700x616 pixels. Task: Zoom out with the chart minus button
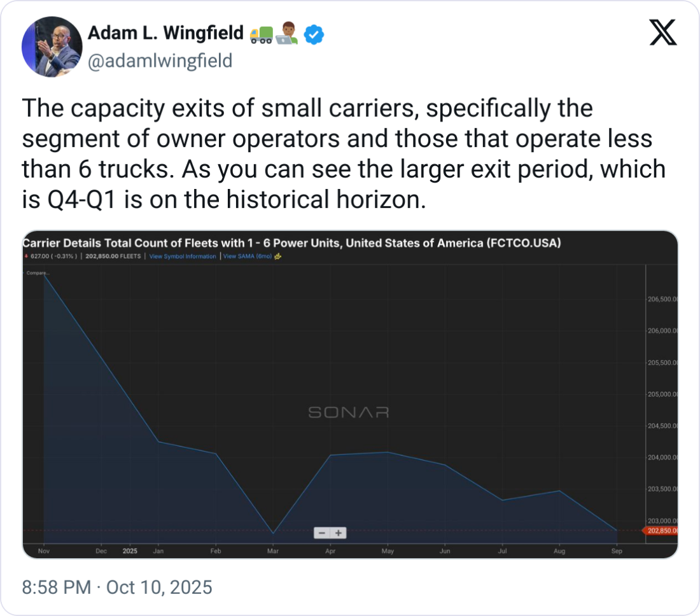pos(322,533)
